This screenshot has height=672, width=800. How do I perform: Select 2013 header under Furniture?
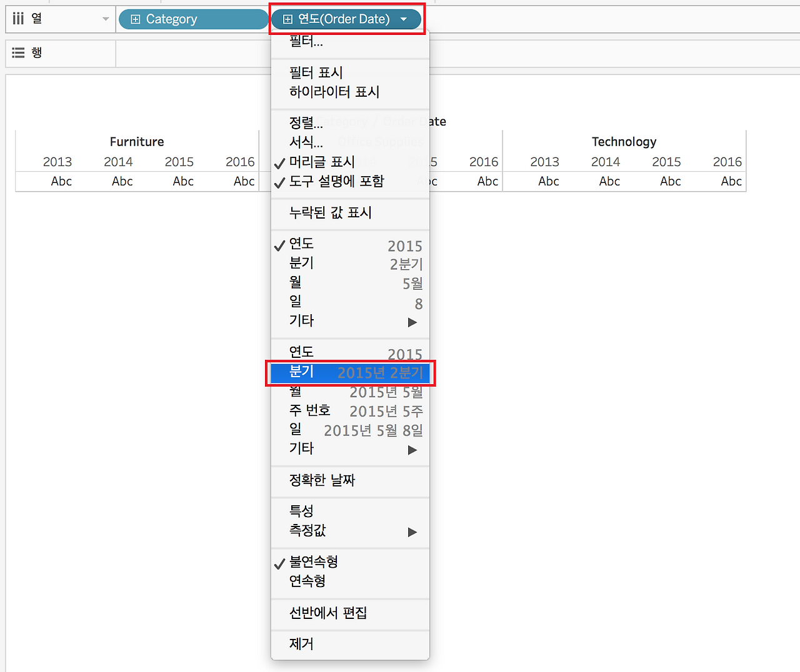coord(57,162)
